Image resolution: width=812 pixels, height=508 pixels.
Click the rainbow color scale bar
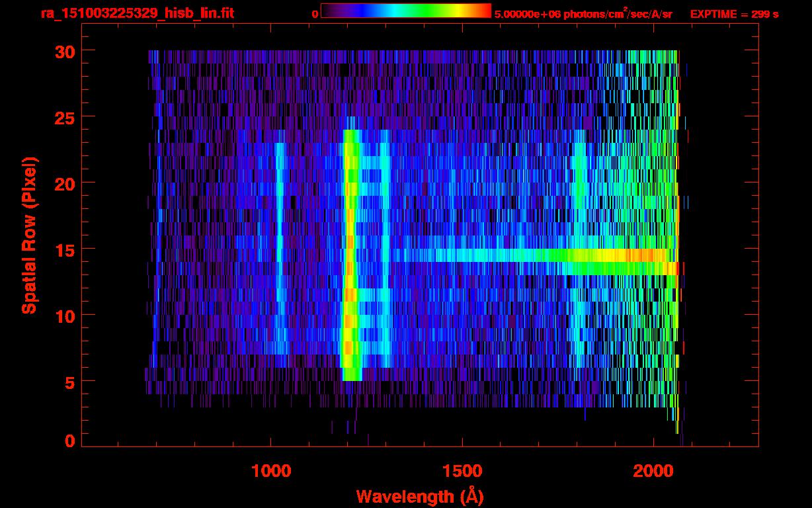406,11
